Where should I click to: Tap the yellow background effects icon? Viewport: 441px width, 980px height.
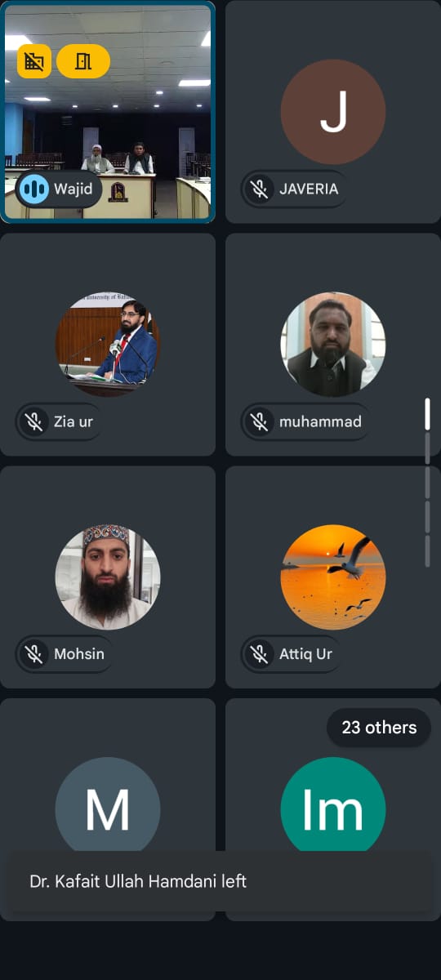(34, 61)
